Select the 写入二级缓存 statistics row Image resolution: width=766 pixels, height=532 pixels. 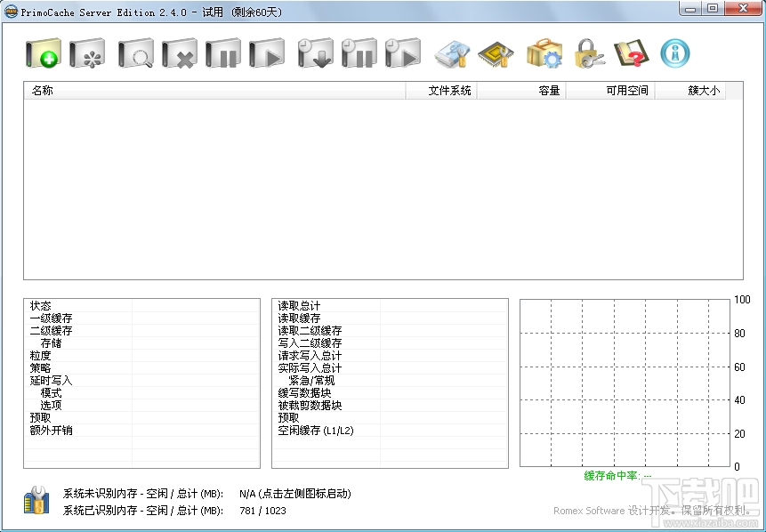click(390, 343)
